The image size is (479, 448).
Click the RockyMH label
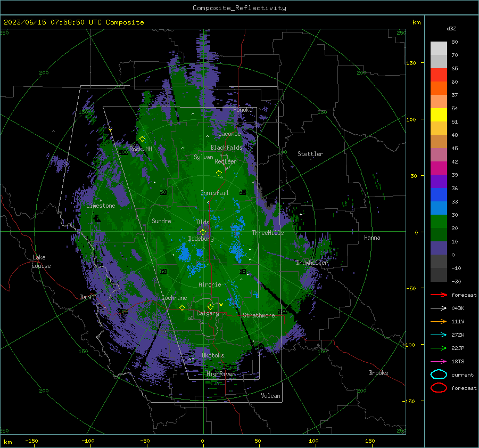pos(141,149)
